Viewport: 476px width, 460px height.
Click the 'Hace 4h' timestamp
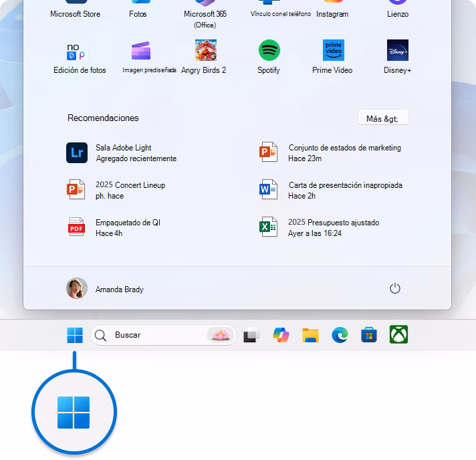coord(109,233)
